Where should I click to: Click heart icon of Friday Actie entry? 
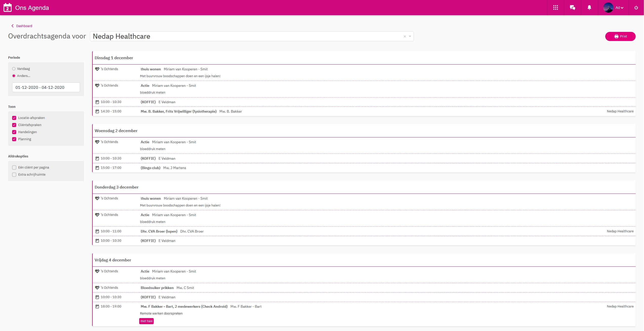(x=97, y=271)
